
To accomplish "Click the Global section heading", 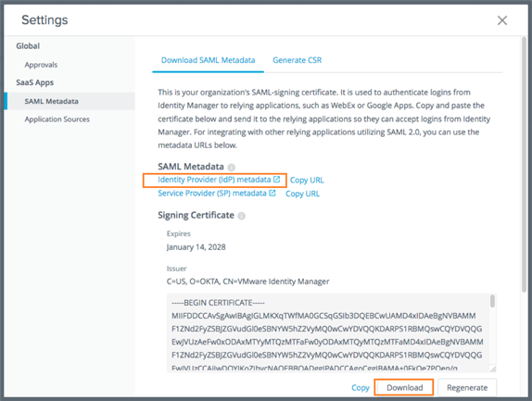I will [x=28, y=46].
